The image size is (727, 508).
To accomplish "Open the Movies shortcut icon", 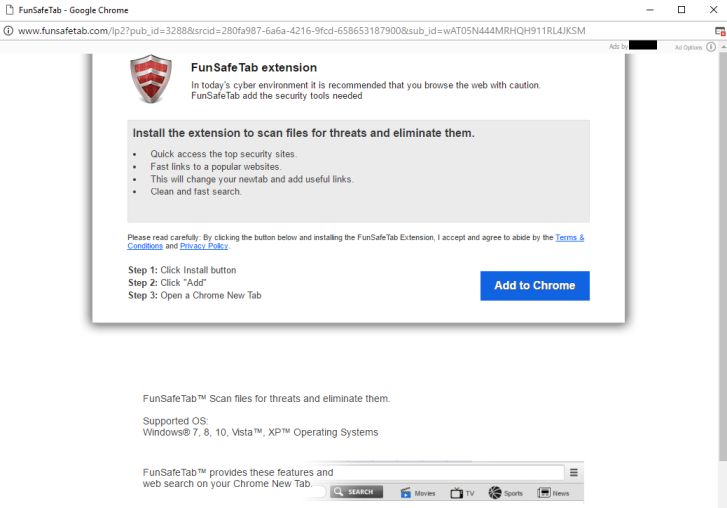I will (406, 493).
